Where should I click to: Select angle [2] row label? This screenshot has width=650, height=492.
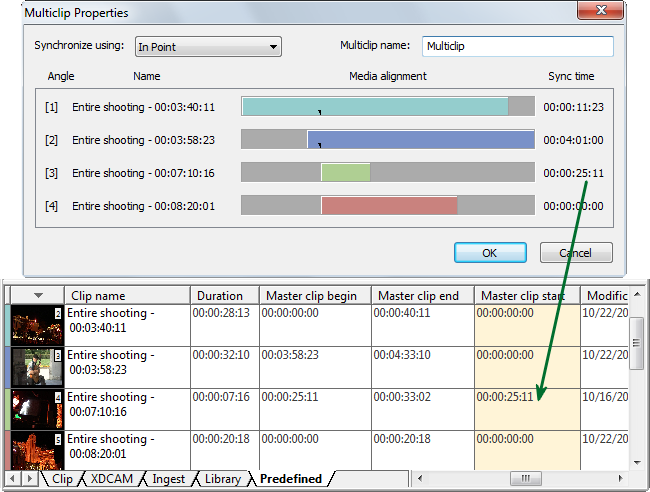click(51, 140)
